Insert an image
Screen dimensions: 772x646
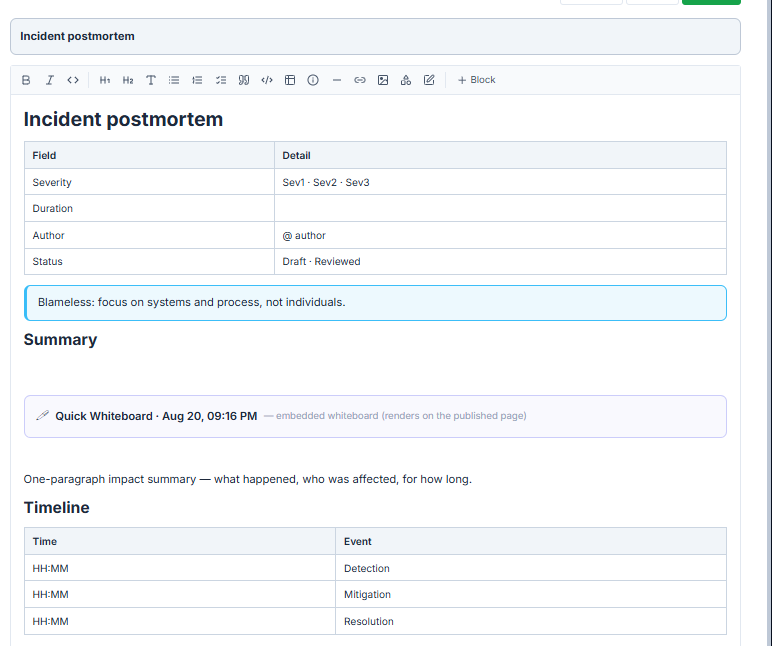coord(383,80)
